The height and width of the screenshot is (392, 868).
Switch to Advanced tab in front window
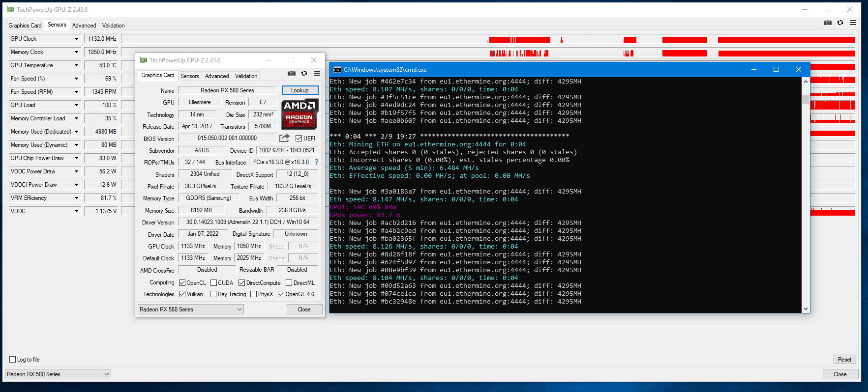click(217, 76)
